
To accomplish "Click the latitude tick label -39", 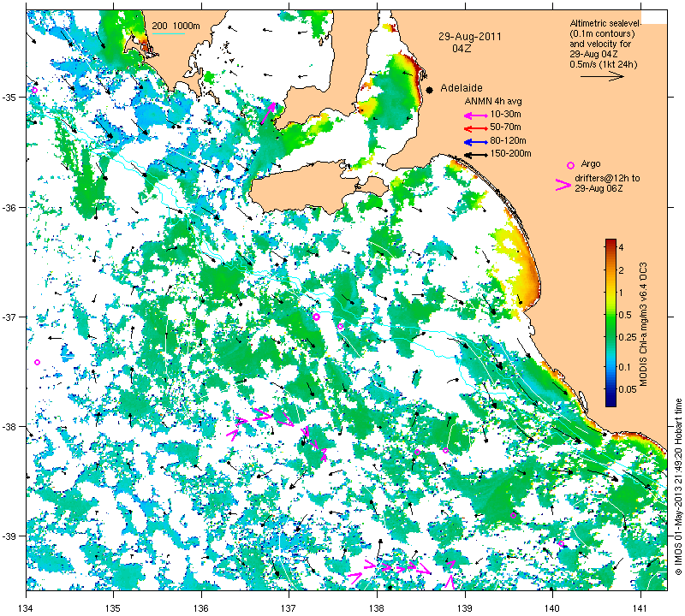I will click(x=10, y=536).
